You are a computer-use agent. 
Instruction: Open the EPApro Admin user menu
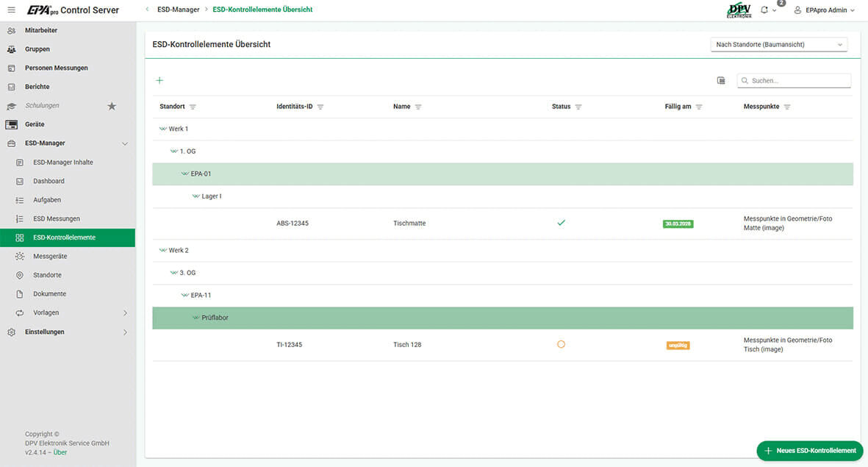(825, 10)
